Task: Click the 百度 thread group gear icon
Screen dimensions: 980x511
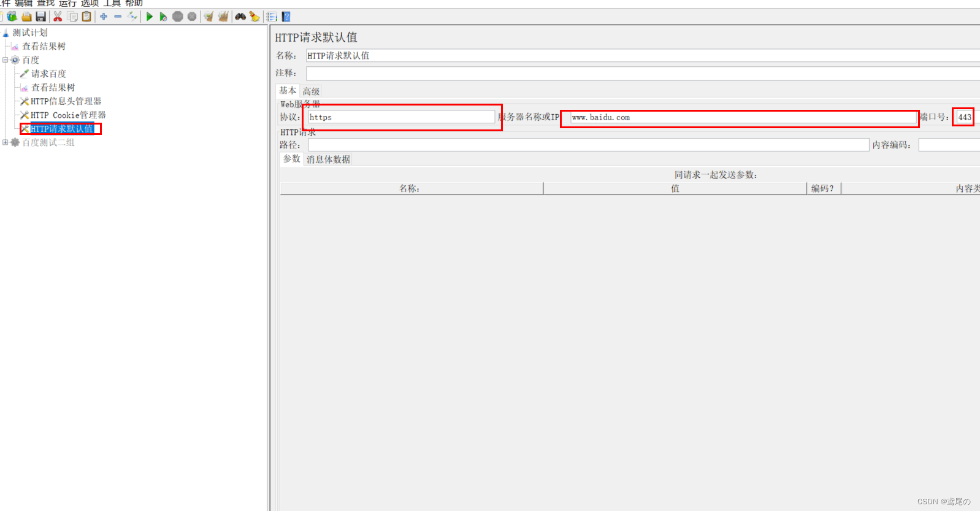Action: tap(15, 60)
